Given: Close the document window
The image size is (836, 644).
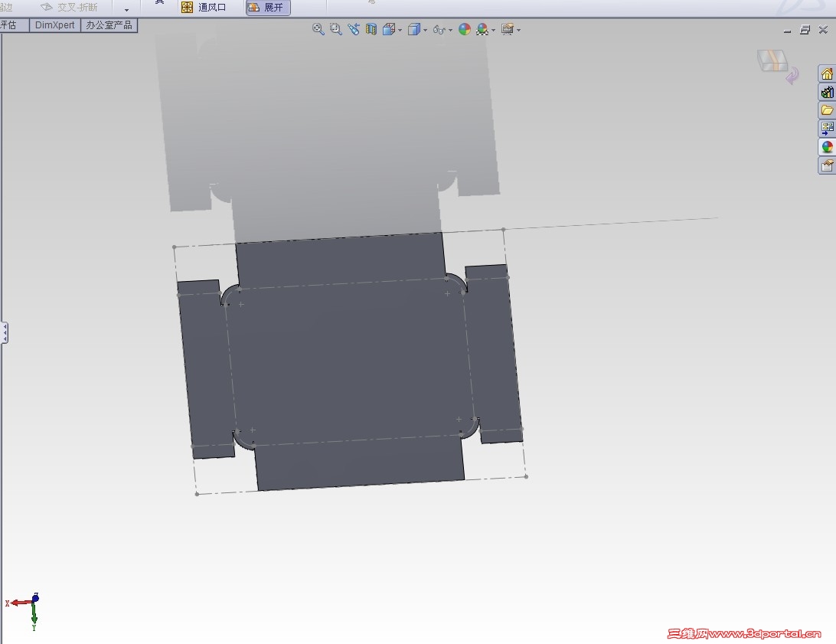Looking at the screenshot, I should pyautogui.click(x=823, y=30).
